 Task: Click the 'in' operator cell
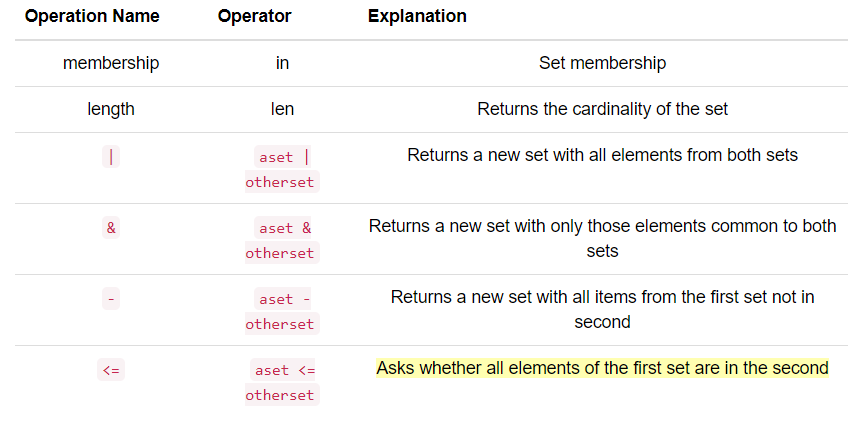point(282,63)
